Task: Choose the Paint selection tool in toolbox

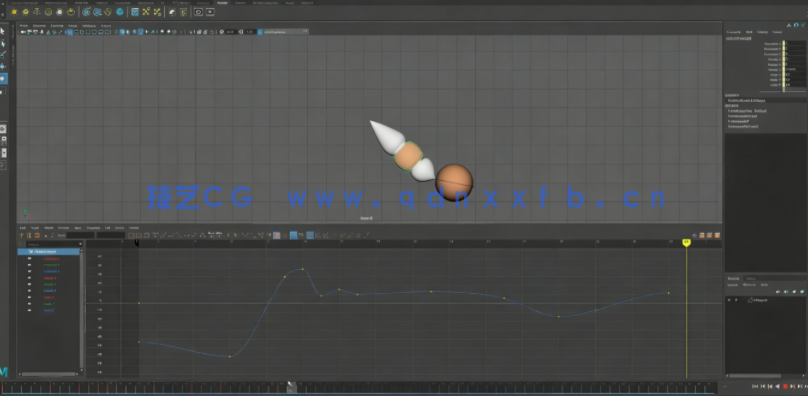Action: click(3, 55)
